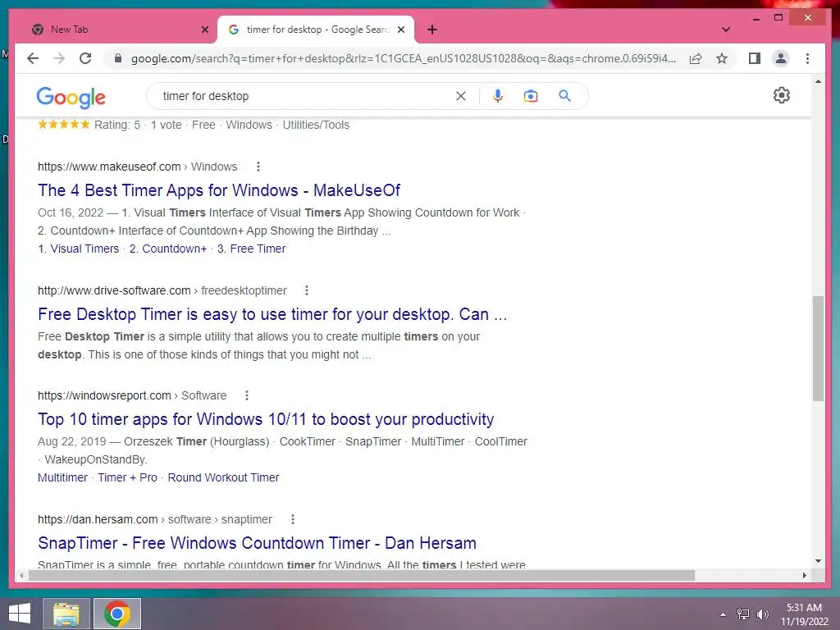
Task: Open The 4 Best Timer Apps result
Action: (x=219, y=190)
